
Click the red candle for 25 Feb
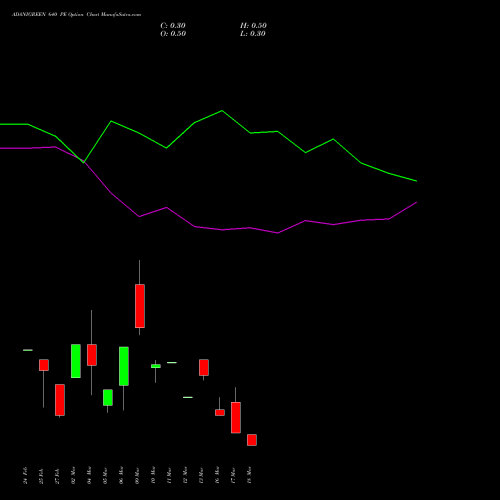tap(44, 365)
